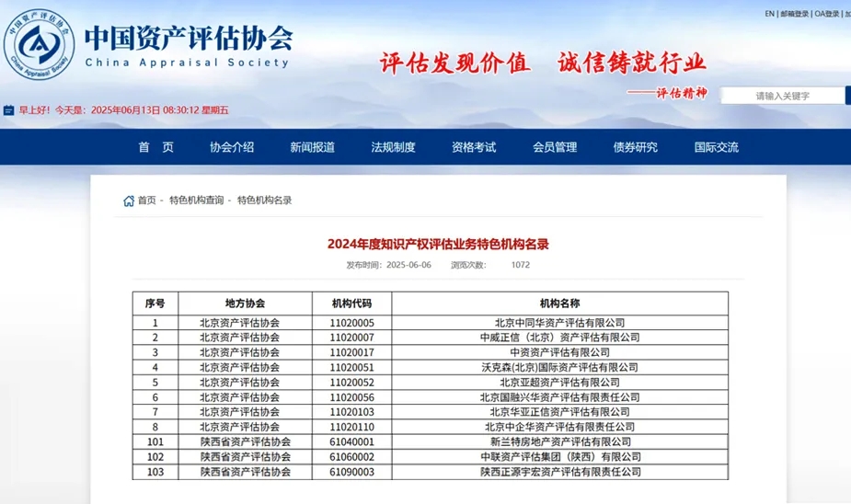Image resolution: width=851 pixels, height=504 pixels.
Task: Select cell 中资资产评估有限公司
Action: pos(559,352)
